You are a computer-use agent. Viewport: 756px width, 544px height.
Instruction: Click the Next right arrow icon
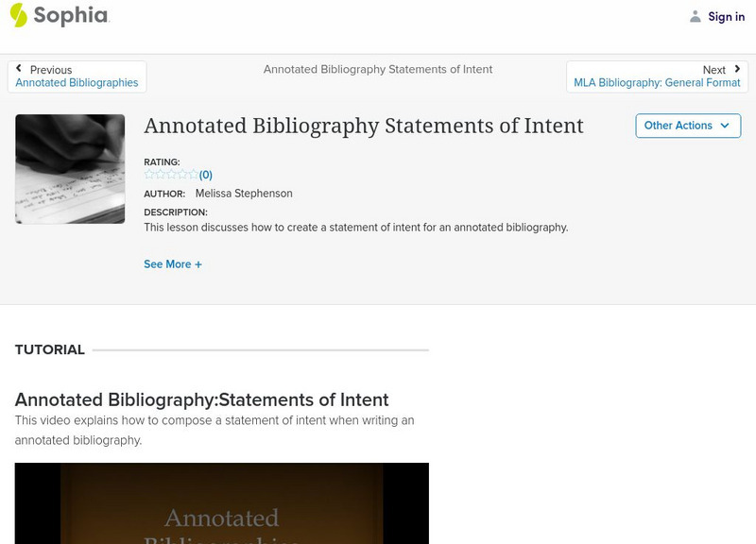737,69
